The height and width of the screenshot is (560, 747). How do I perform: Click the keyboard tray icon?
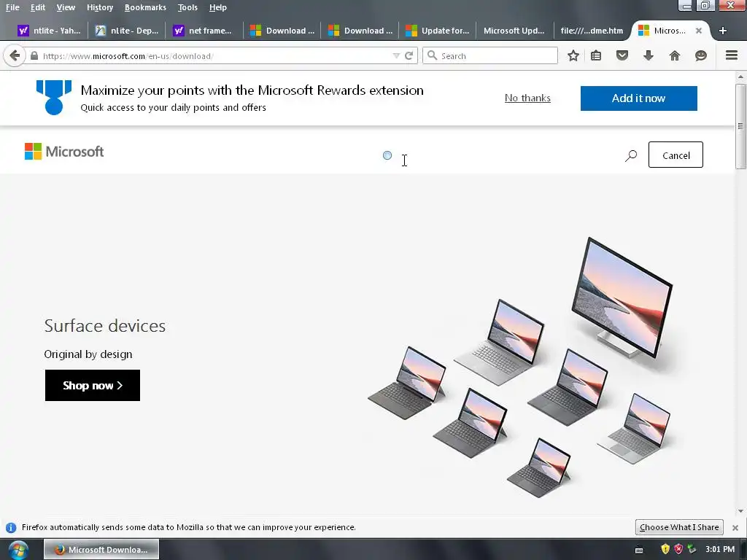(x=639, y=550)
